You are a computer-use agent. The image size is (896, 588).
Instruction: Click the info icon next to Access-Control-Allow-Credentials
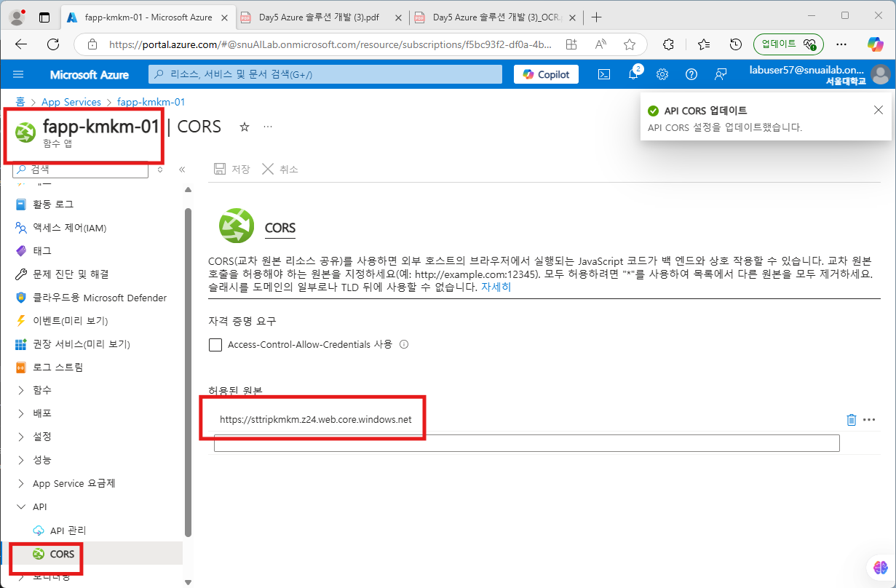[x=404, y=345]
